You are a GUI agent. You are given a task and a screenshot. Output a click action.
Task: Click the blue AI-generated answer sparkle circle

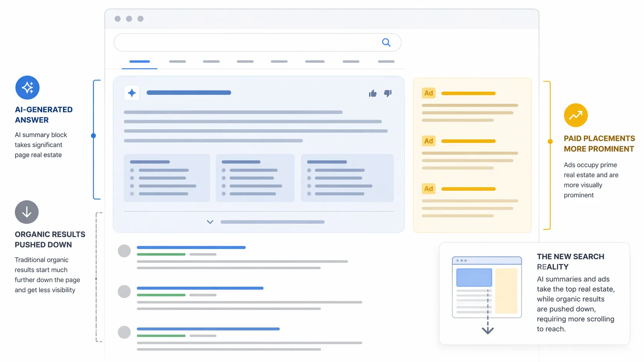point(27,87)
